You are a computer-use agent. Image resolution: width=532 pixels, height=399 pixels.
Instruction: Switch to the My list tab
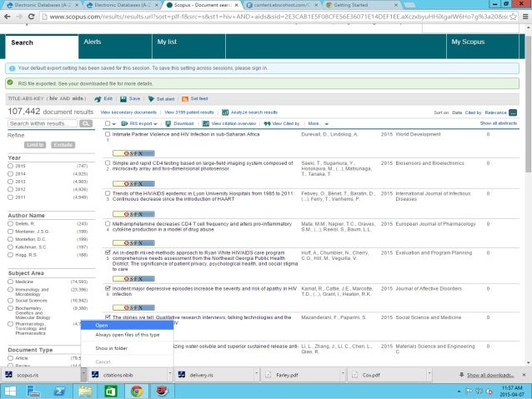click(188, 46)
